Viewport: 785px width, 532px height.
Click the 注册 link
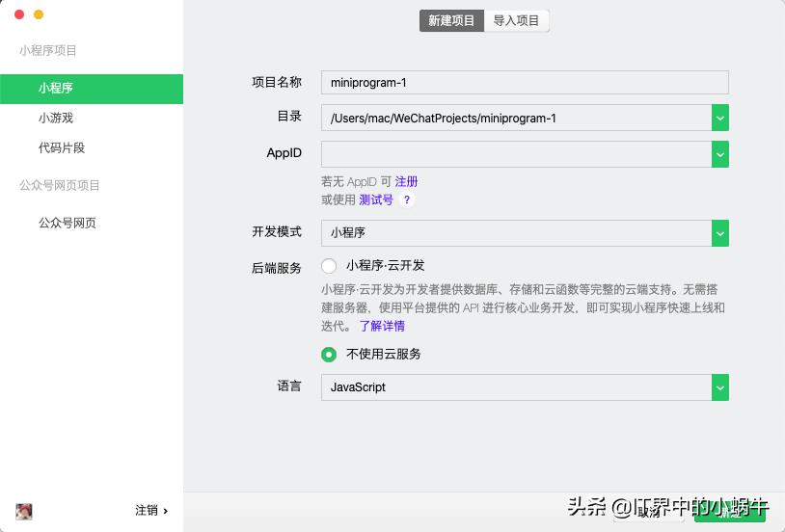[x=406, y=182]
